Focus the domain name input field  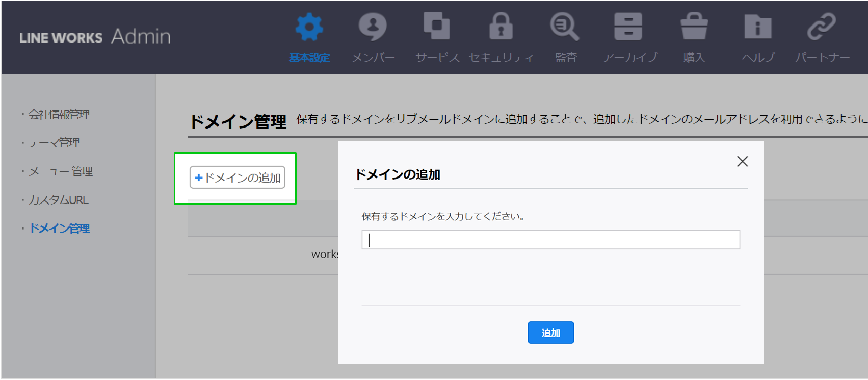point(550,240)
